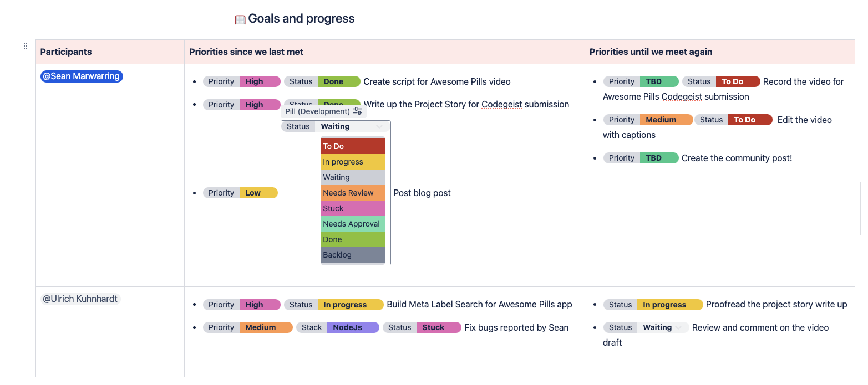Image resolution: width=868 pixels, height=385 pixels.
Task: Click the table drag handle icon
Action: [26, 47]
